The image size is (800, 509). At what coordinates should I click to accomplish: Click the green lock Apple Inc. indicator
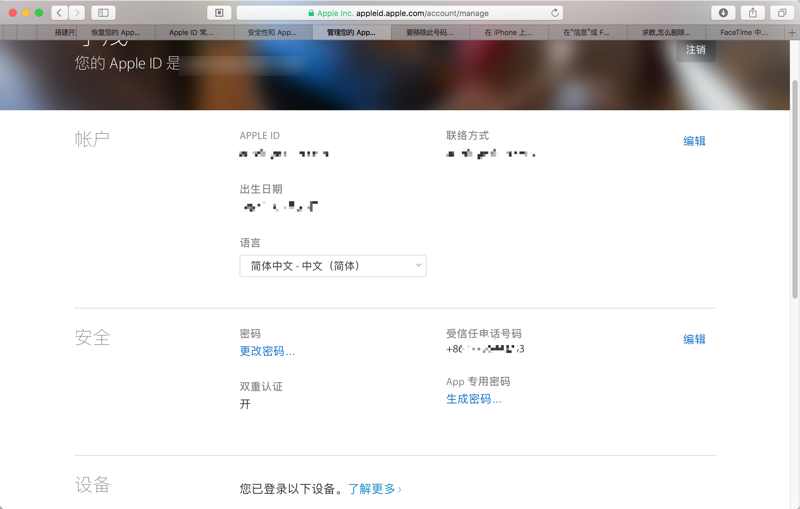pos(330,13)
